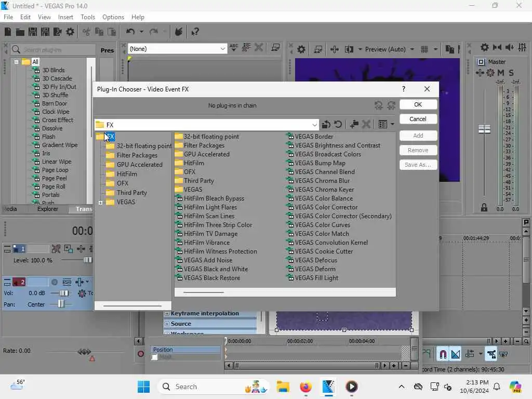
Task: Toggle the record button near Rate
Action: 140,354
